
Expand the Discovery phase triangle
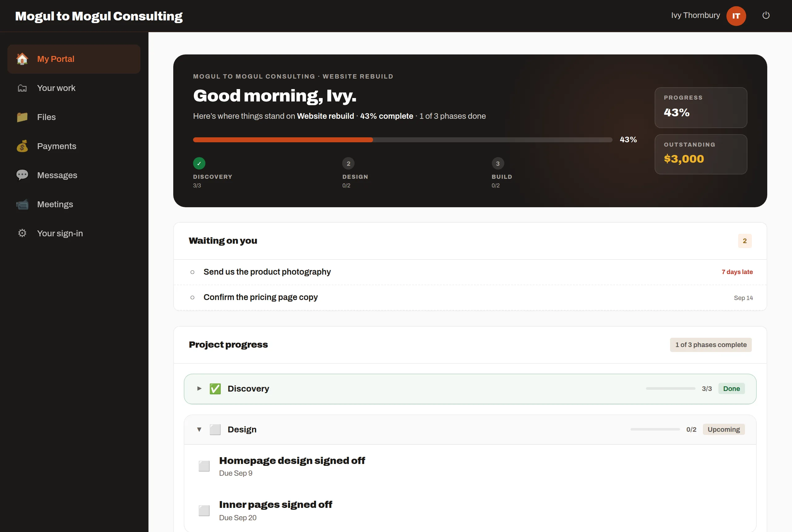tap(199, 388)
